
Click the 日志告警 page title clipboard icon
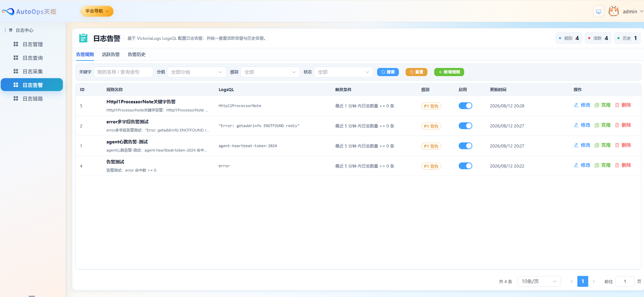coord(83,38)
